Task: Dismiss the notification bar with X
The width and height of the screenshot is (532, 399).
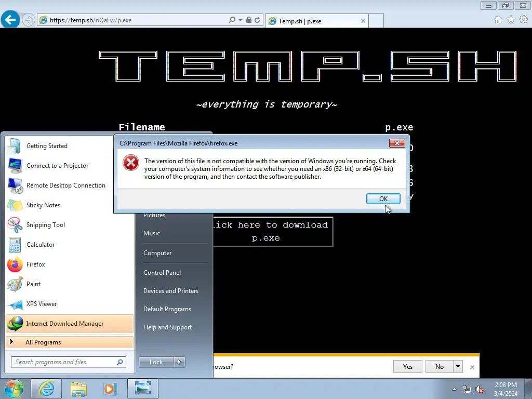Action: pos(472,367)
